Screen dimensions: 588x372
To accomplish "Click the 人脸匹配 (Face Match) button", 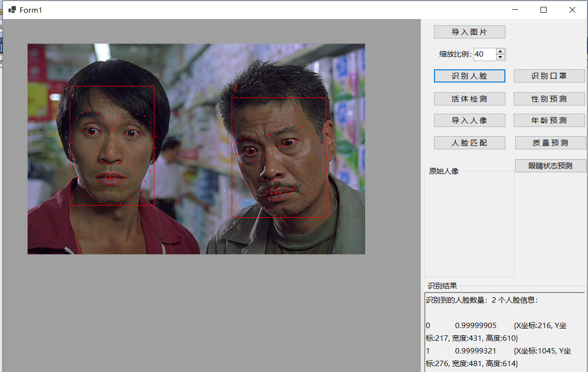I will [469, 143].
